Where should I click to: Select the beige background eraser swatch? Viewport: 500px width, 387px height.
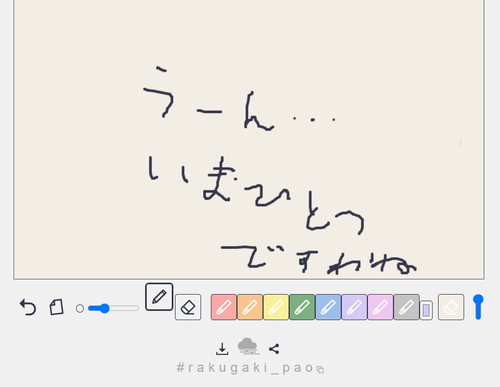pyautogui.click(x=451, y=307)
